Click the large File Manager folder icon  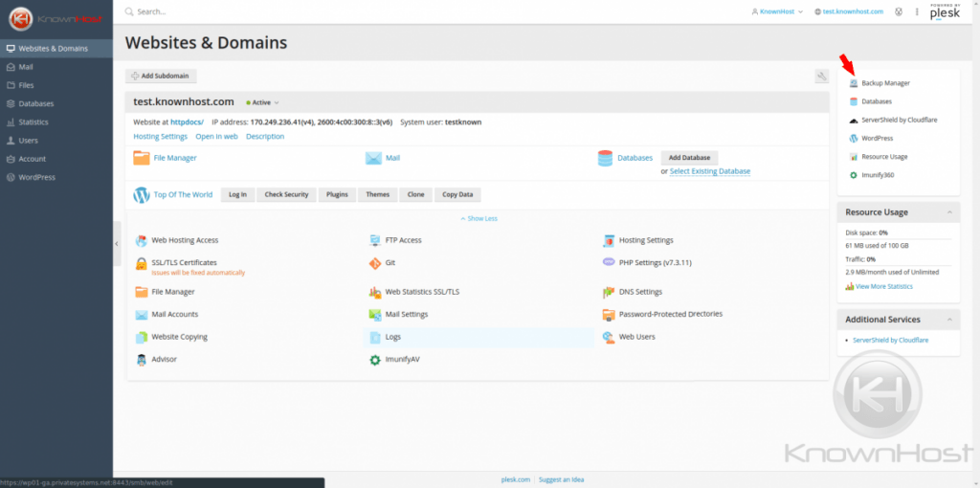(142, 158)
